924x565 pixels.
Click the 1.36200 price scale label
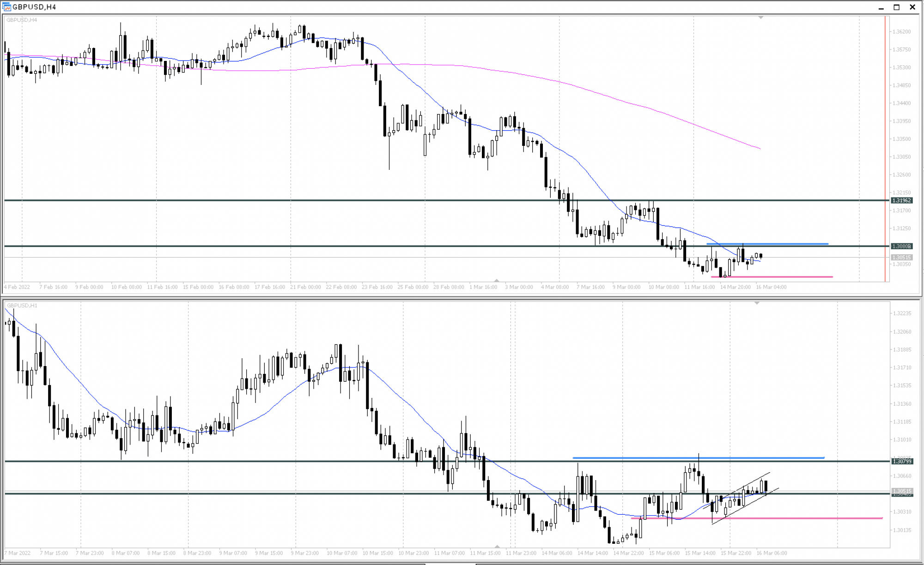(x=901, y=32)
